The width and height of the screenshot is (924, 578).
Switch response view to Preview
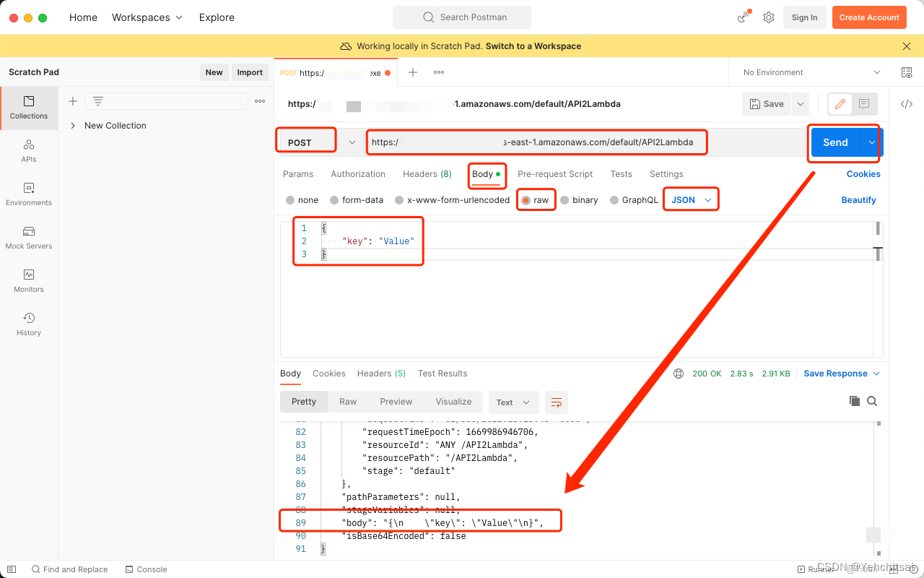click(396, 402)
